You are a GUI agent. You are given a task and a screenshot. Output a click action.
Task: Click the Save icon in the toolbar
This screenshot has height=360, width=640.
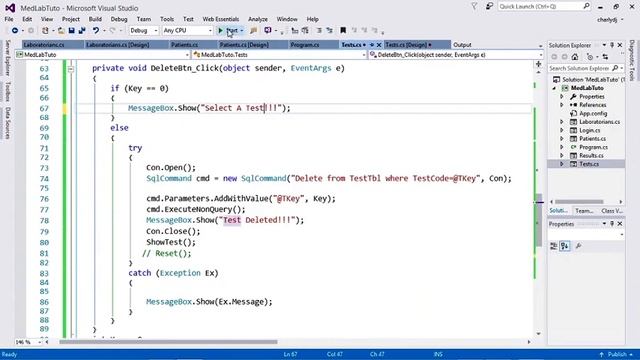71,31
